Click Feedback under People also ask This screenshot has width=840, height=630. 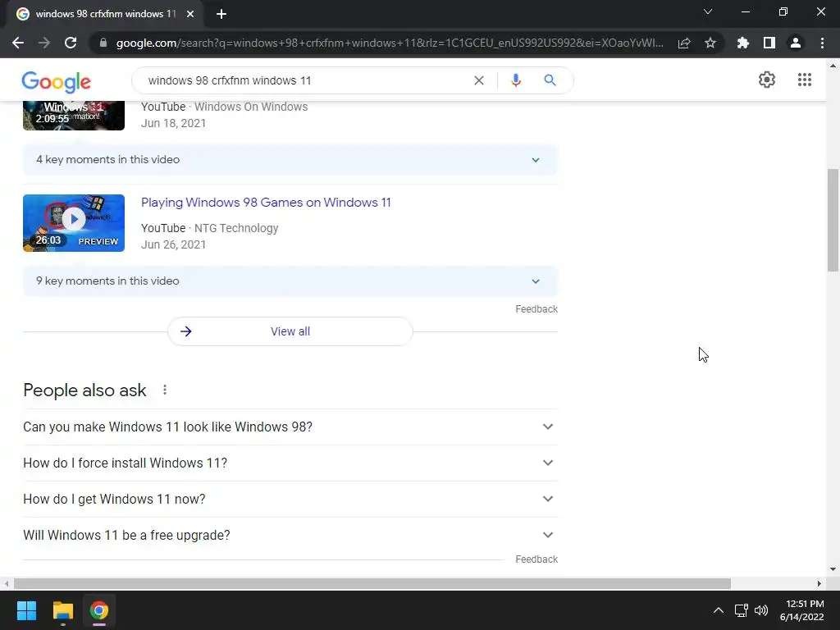pyautogui.click(x=536, y=559)
